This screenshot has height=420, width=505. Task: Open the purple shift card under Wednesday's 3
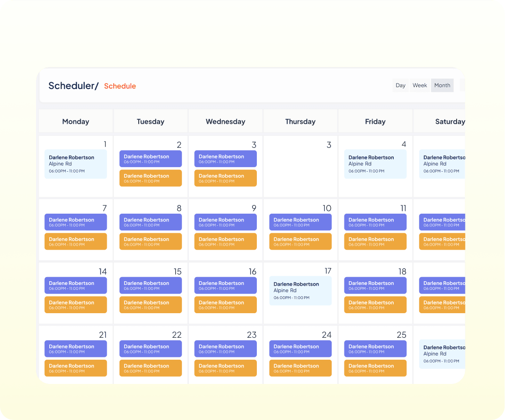[225, 159]
